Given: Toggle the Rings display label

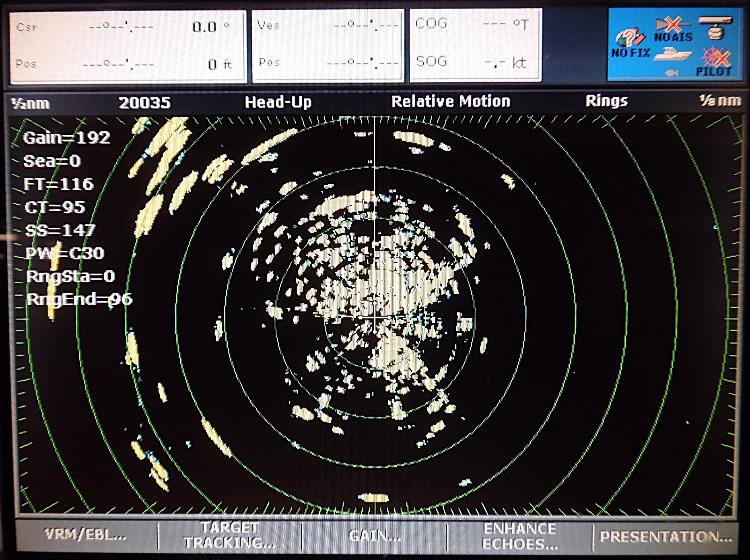Looking at the screenshot, I should (606, 101).
